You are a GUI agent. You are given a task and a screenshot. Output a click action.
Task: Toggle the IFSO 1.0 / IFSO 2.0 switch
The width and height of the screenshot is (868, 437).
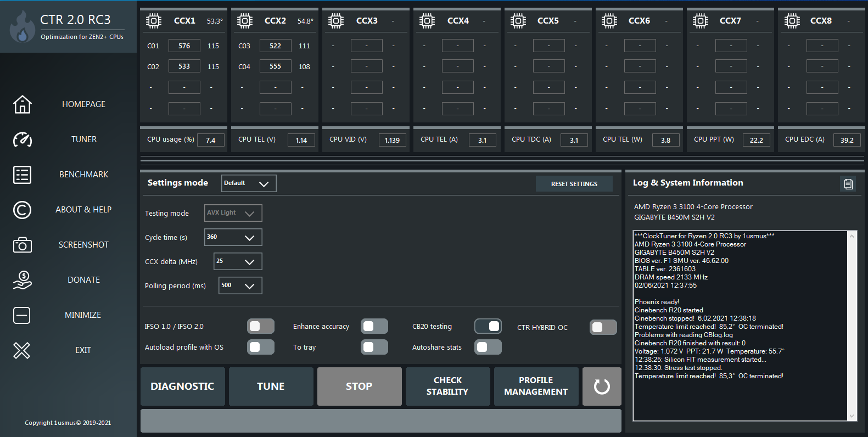(x=261, y=327)
